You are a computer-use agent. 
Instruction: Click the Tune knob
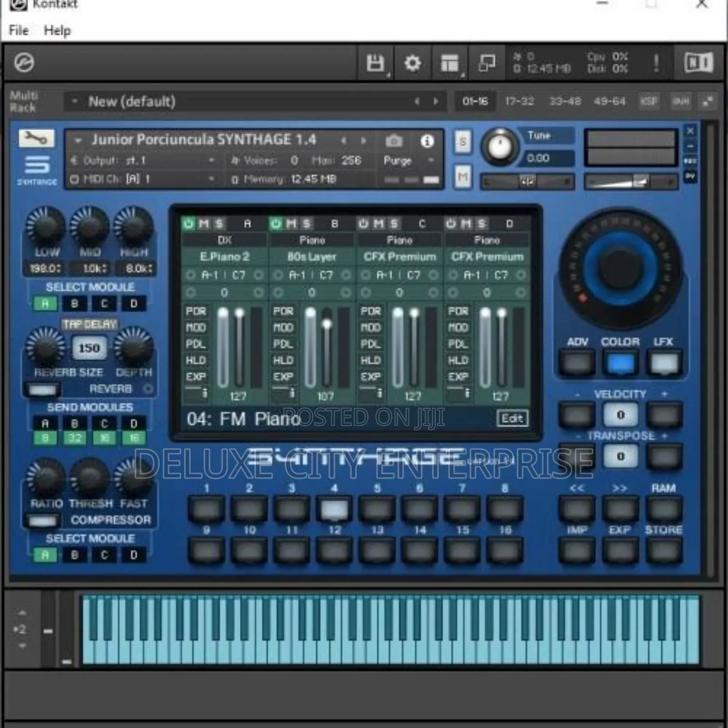pyautogui.click(x=500, y=147)
